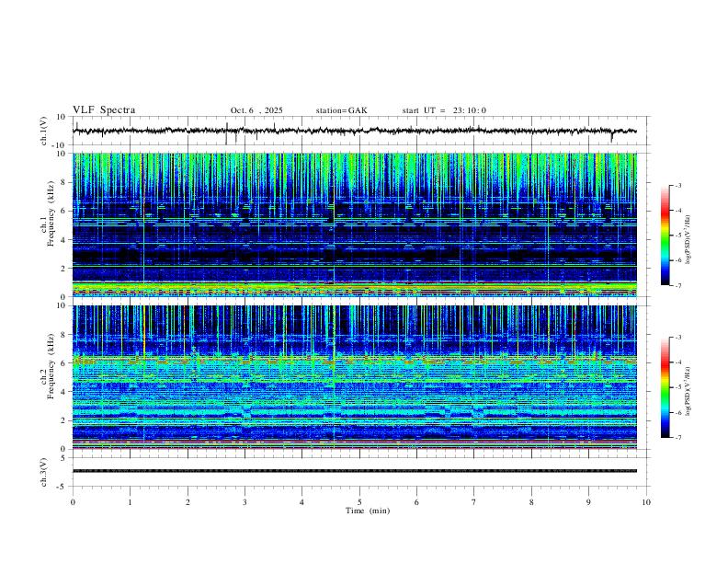The height and width of the screenshot is (563, 728).
Task: Click the "ch.2 Frequency (kHz)" axis label
Action: (48, 366)
